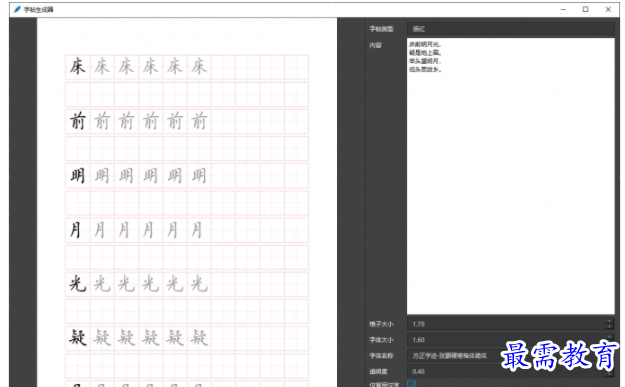This screenshot has height=387, width=625.
Task: Click the bold 疑 character in the preview
Action: pos(78,338)
